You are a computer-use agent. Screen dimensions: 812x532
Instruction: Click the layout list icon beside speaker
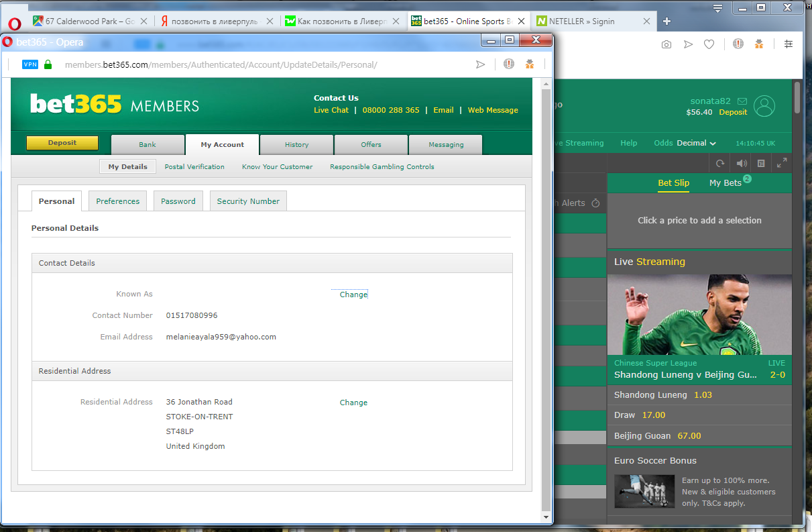pos(761,163)
